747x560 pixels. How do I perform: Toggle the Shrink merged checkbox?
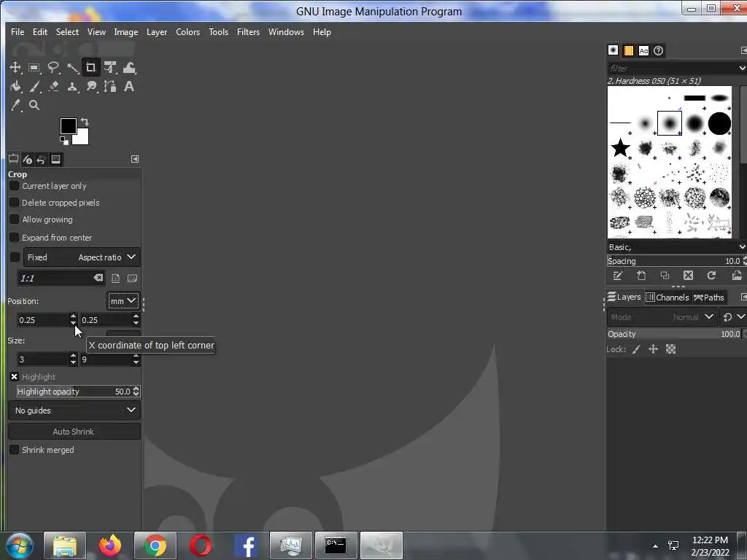[15, 449]
